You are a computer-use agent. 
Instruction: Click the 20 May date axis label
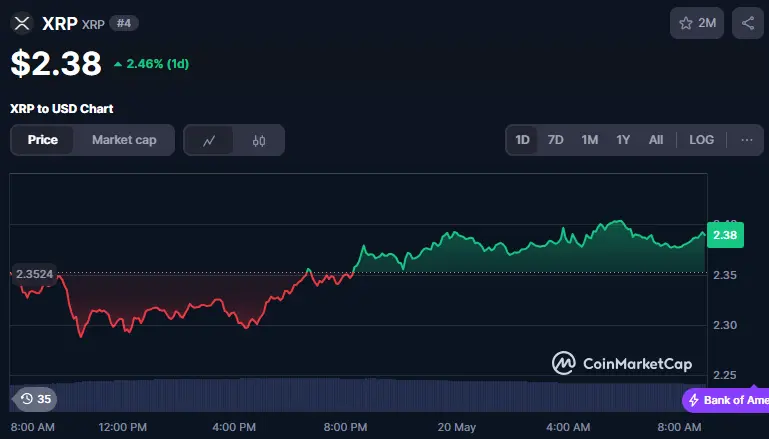pyautogui.click(x=457, y=427)
